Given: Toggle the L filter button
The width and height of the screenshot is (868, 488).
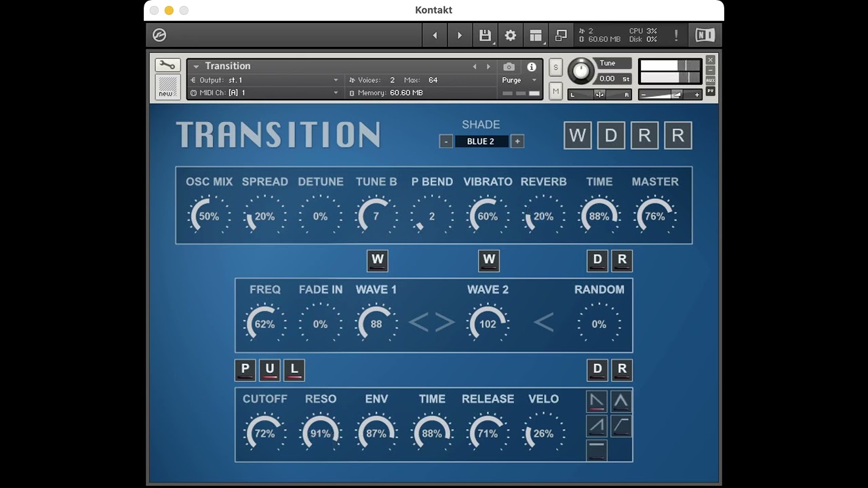Looking at the screenshot, I should pos(294,370).
